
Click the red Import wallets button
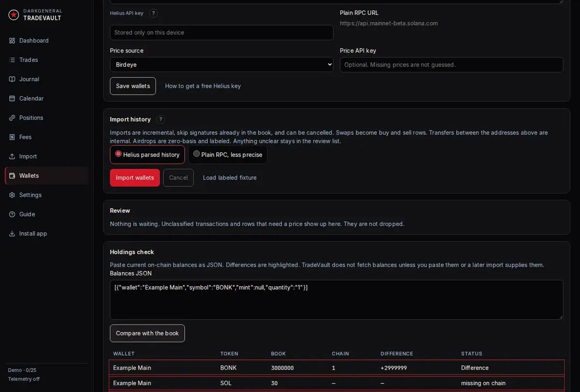click(135, 178)
